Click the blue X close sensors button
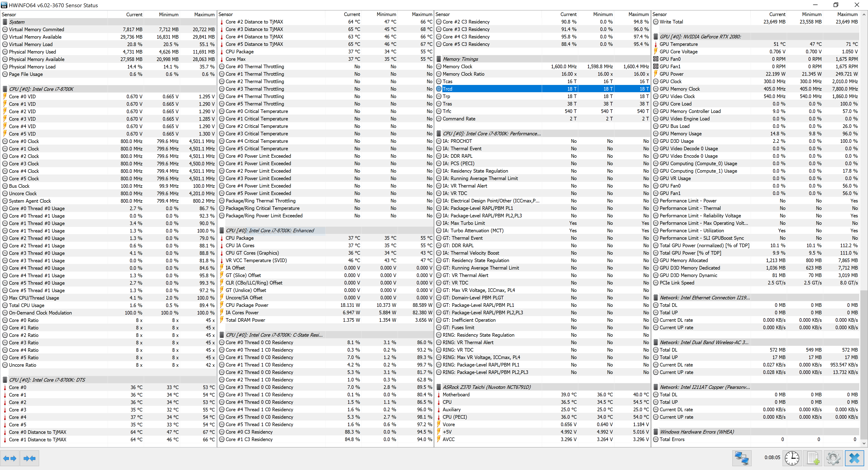The width and height of the screenshot is (868, 470). [854, 458]
